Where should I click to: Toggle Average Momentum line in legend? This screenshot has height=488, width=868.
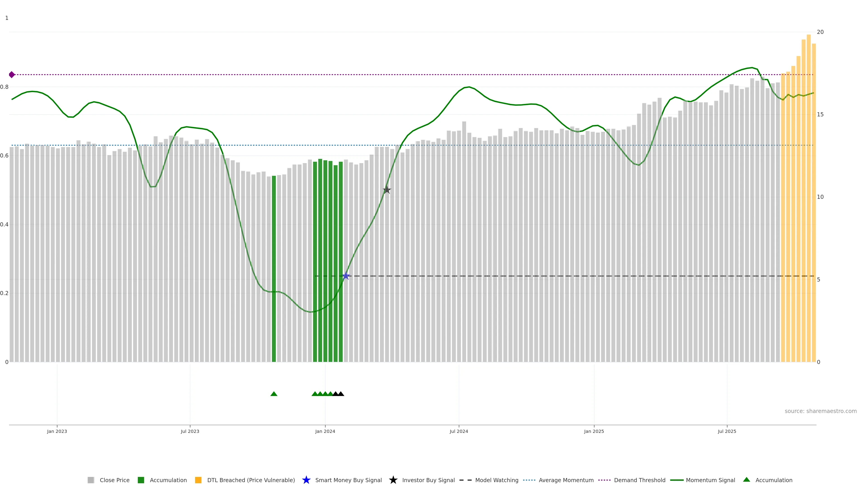[566, 480]
